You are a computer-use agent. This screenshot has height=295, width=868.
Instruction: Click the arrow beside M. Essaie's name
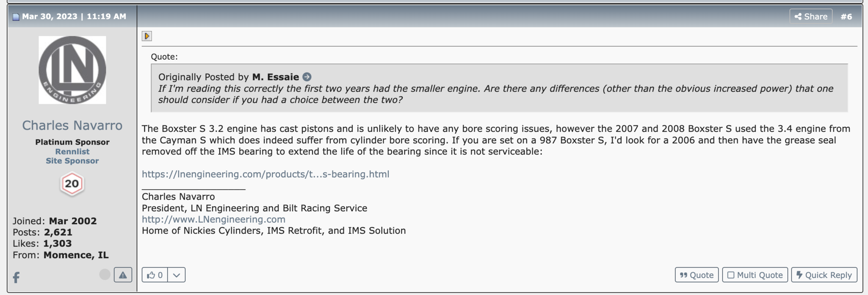point(307,77)
